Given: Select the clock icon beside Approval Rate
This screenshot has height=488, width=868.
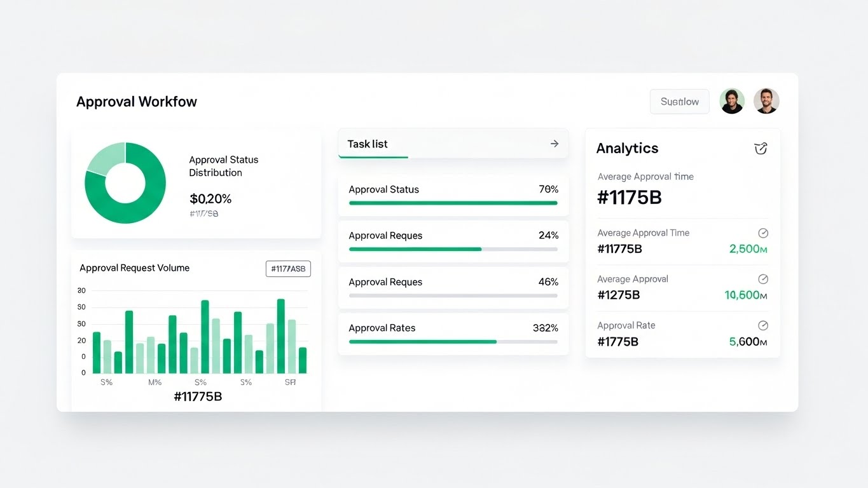Looking at the screenshot, I should click(763, 325).
